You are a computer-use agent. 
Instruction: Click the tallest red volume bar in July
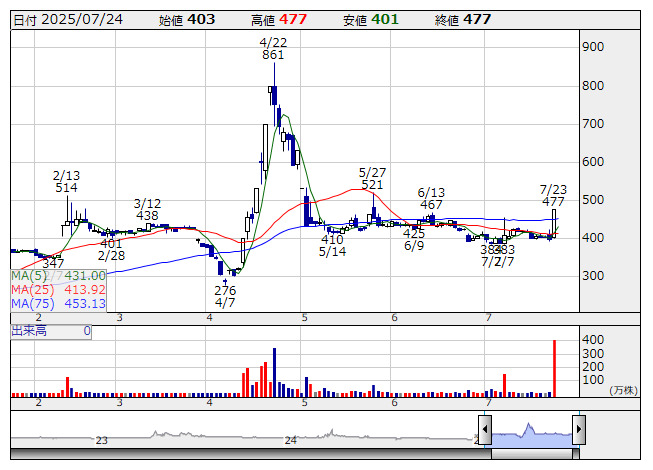(x=554, y=368)
